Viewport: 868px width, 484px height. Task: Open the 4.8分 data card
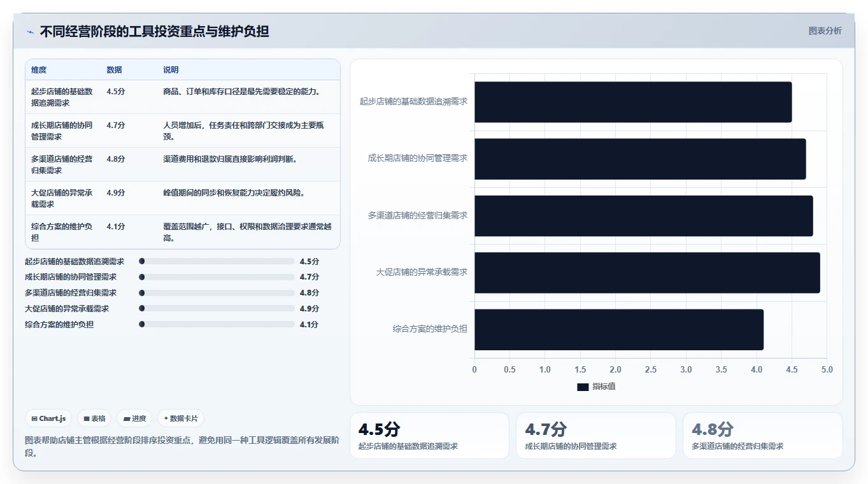coord(762,436)
